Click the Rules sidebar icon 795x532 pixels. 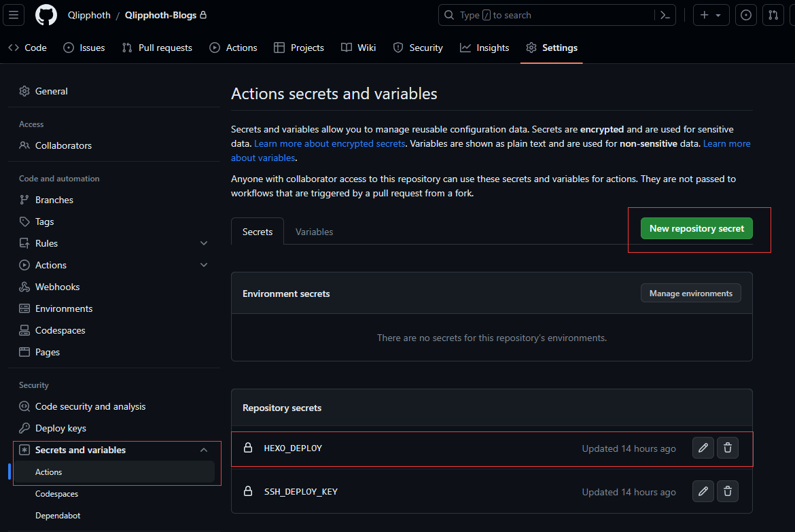tap(24, 243)
